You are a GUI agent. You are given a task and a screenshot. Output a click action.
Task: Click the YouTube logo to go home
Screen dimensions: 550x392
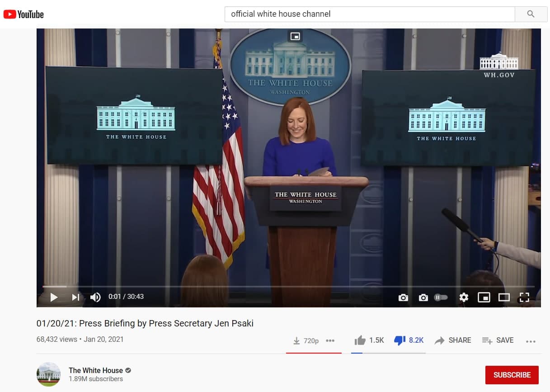(24, 14)
